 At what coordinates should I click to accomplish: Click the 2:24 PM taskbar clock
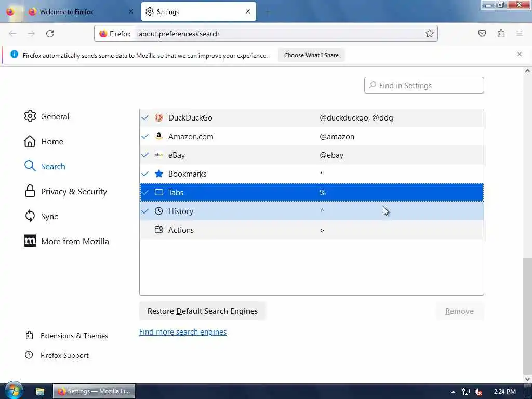(504, 392)
